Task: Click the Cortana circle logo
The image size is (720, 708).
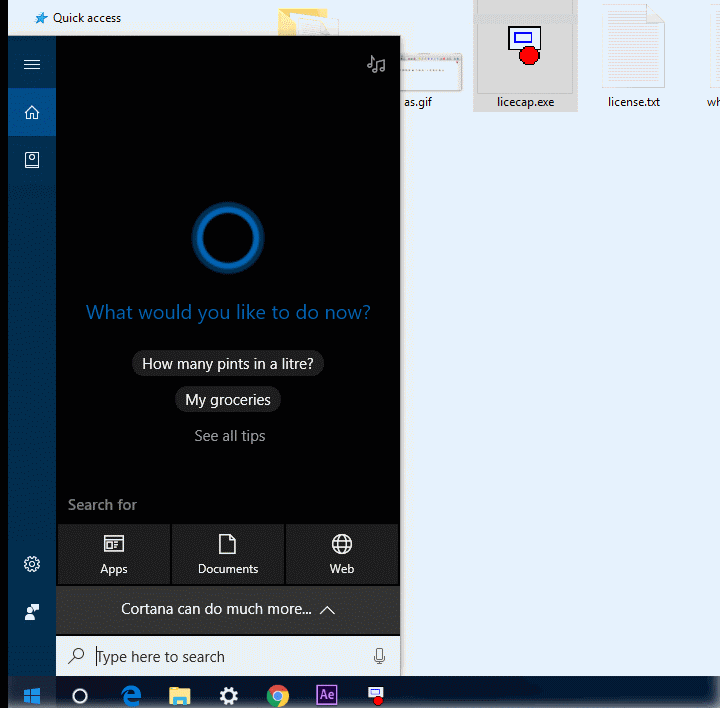Action: point(228,238)
